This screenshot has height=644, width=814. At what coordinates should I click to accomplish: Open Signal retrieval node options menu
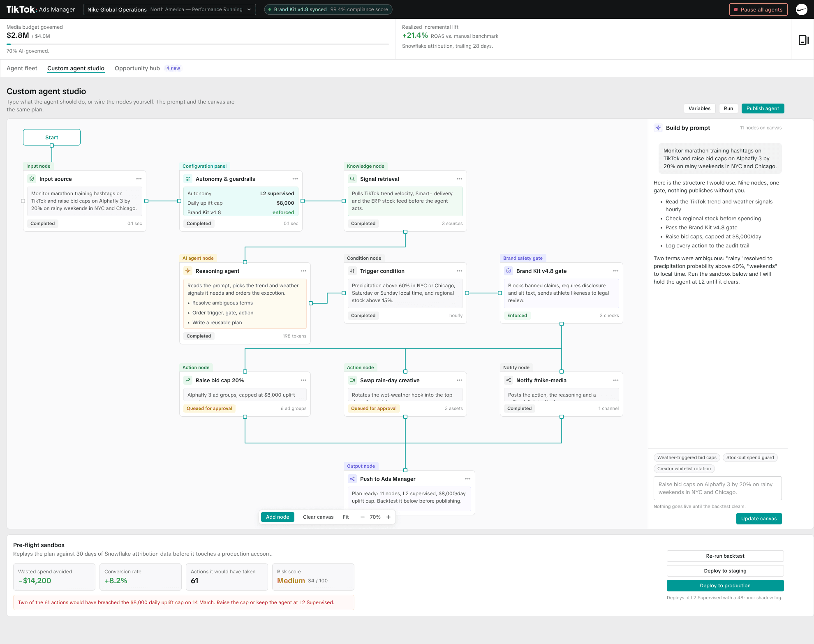pyautogui.click(x=460, y=179)
